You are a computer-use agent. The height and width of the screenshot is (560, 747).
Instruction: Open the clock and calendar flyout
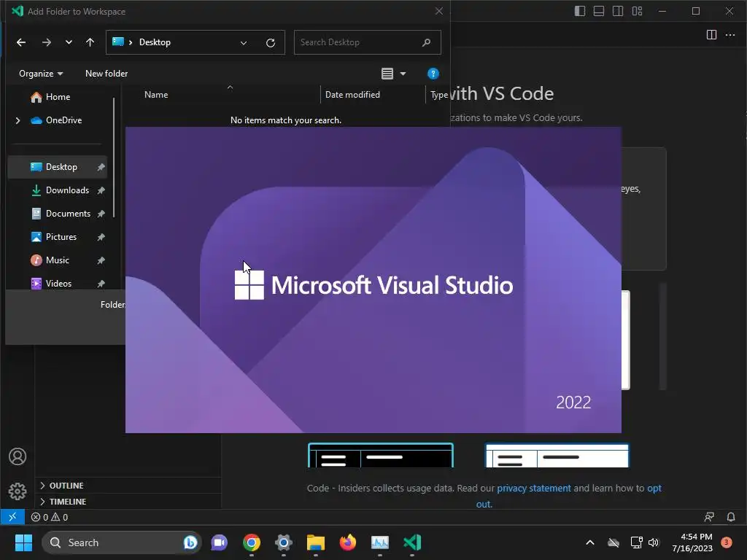692,542
